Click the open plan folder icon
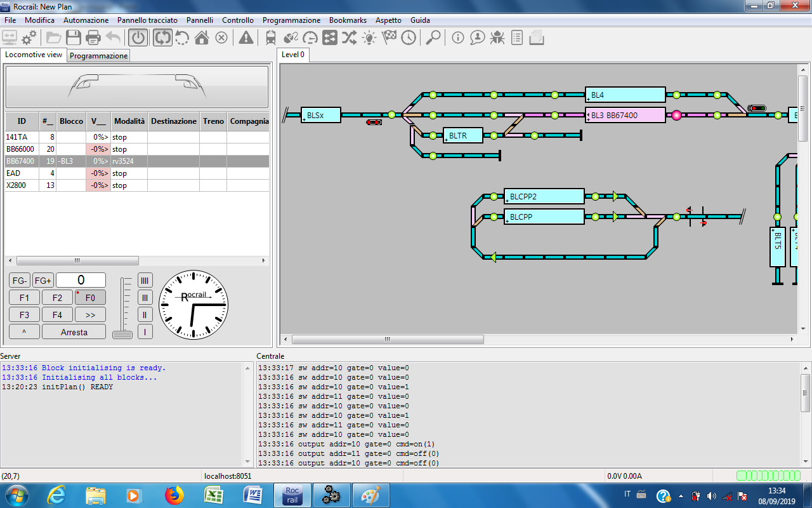 pos(54,37)
